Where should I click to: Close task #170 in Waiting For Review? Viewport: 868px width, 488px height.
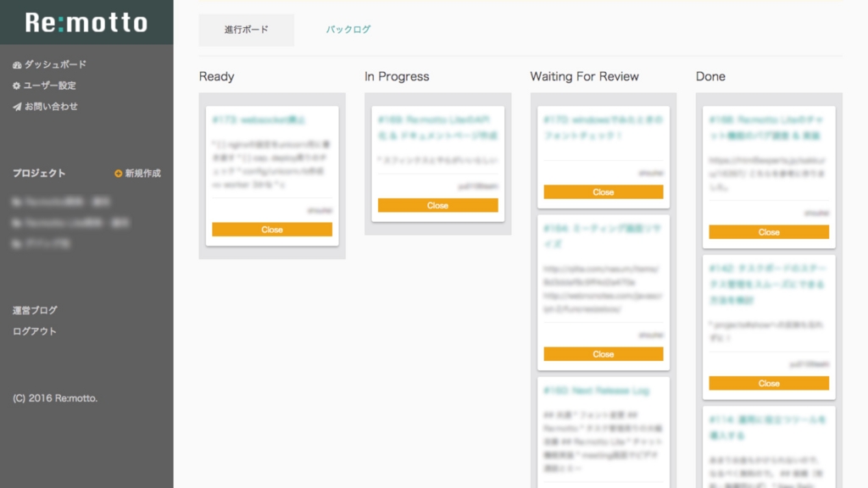tap(604, 192)
